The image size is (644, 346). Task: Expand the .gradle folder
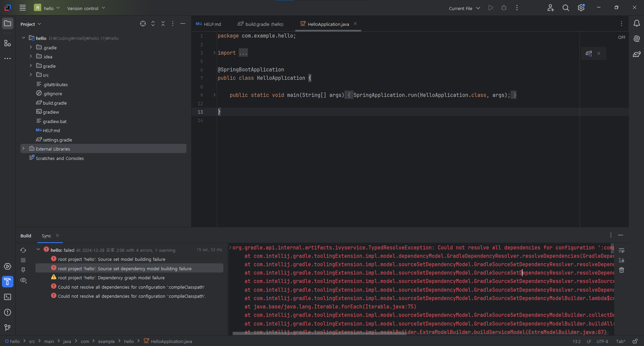tap(31, 47)
